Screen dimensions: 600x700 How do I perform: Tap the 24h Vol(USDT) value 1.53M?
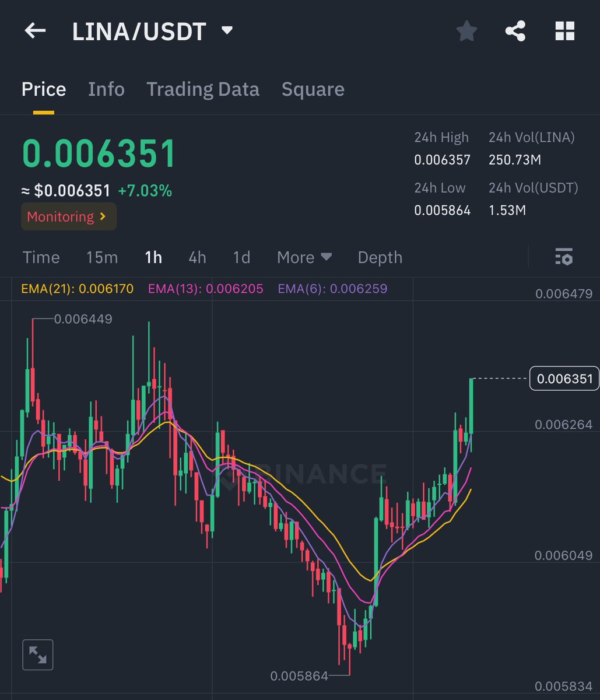coord(507,210)
